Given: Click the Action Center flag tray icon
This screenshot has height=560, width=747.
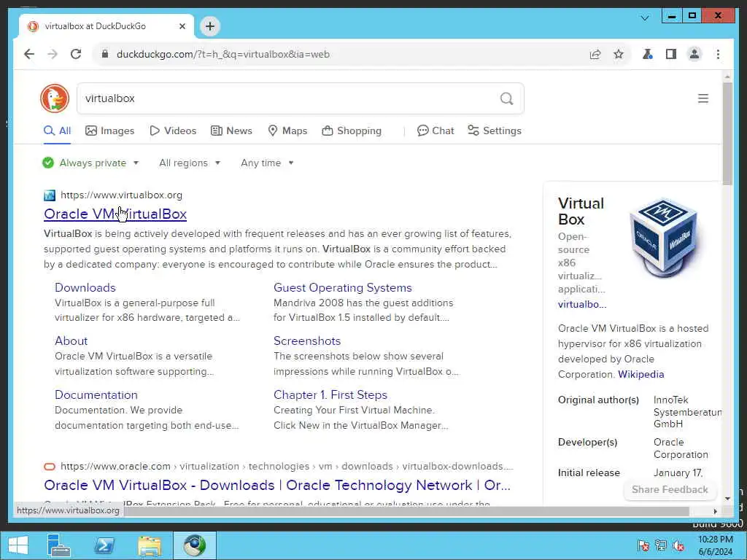Looking at the screenshot, I should click(x=643, y=545).
